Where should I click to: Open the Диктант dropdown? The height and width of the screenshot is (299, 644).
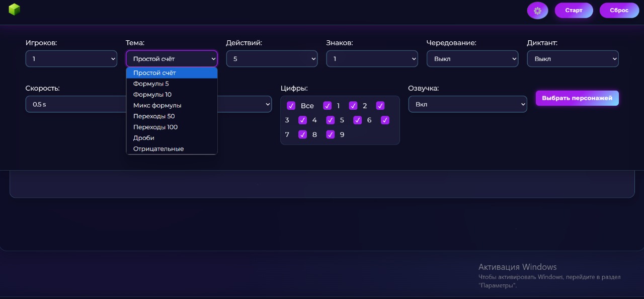(573, 59)
